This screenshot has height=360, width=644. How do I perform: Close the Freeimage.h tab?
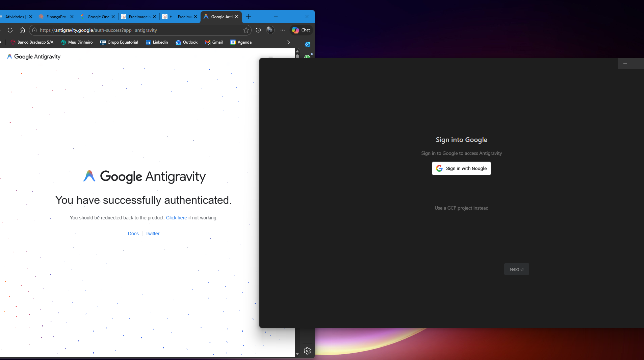click(154, 17)
